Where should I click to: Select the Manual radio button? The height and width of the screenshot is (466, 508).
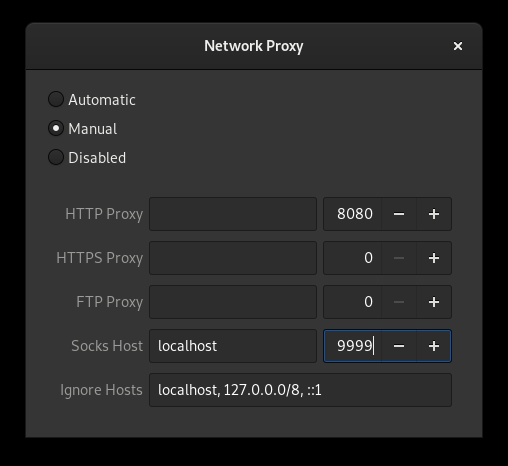(x=56, y=128)
